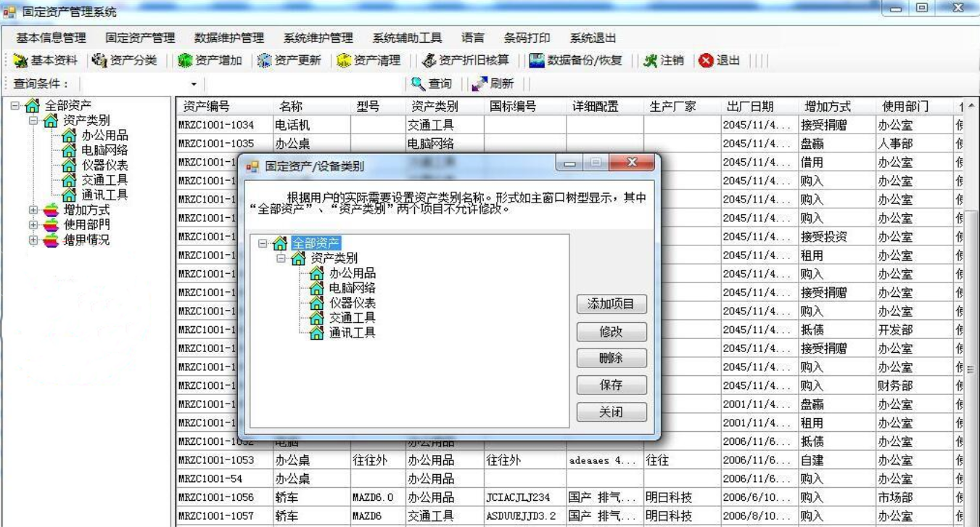Select 电脑网络 in the main window tree
This screenshot has width=980, height=527.
click(x=104, y=150)
